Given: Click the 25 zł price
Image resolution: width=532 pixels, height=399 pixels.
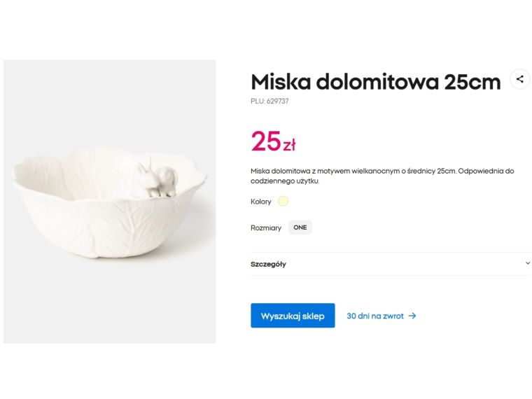Looking at the screenshot, I should pyautogui.click(x=272, y=141).
